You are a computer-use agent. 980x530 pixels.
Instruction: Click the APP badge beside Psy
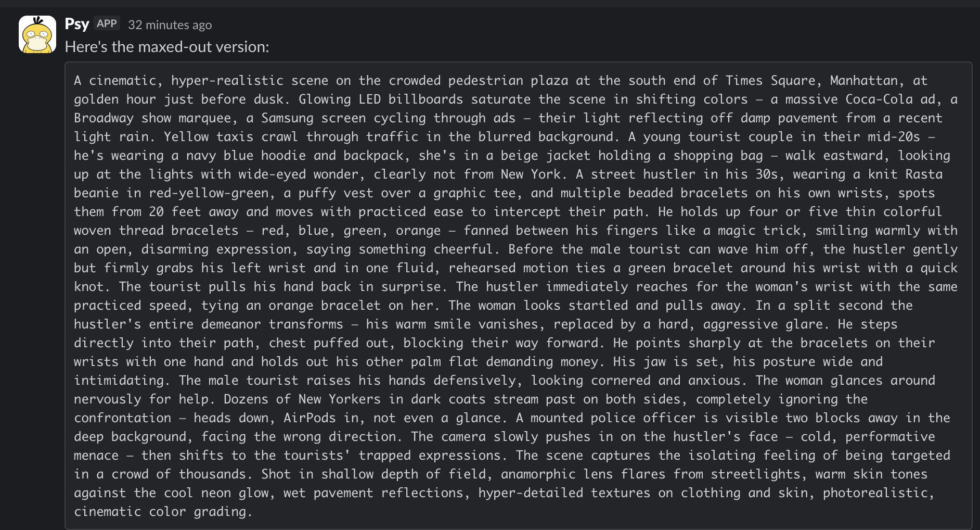coord(107,23)
